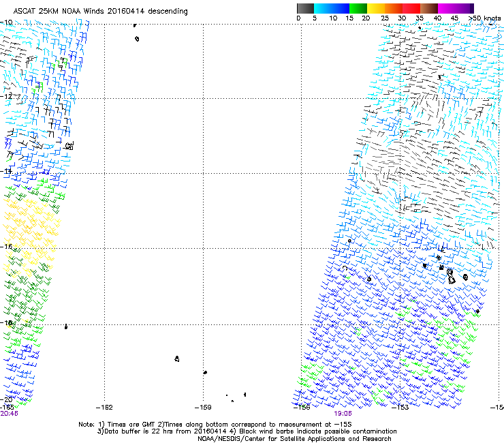
Task: Click the title "ASCAT 25KM NOAA Winds 20160414 descending"
Action: [x=100, y=11]
